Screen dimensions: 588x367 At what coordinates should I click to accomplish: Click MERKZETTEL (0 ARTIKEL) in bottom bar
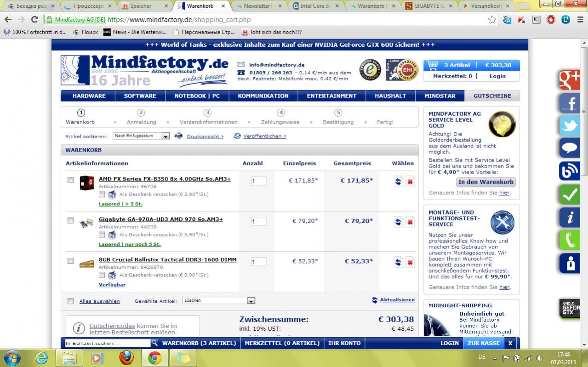click(282, 343)
